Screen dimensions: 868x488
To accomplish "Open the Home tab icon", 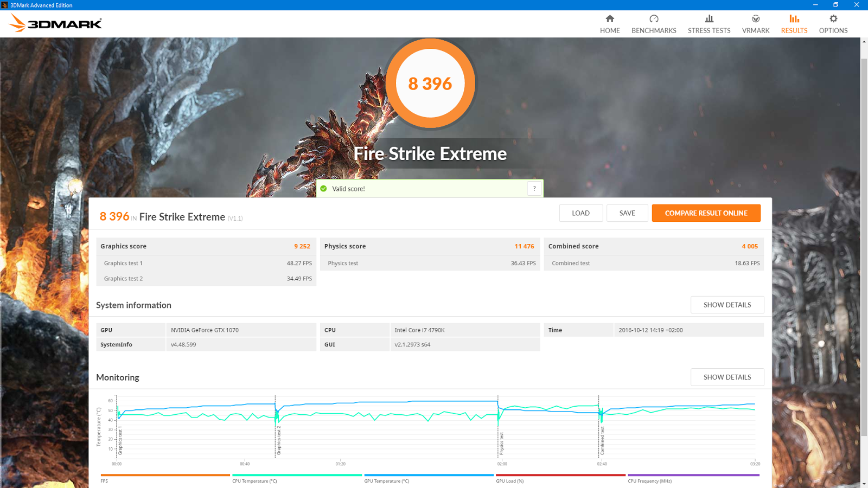I will coord(610,19).
